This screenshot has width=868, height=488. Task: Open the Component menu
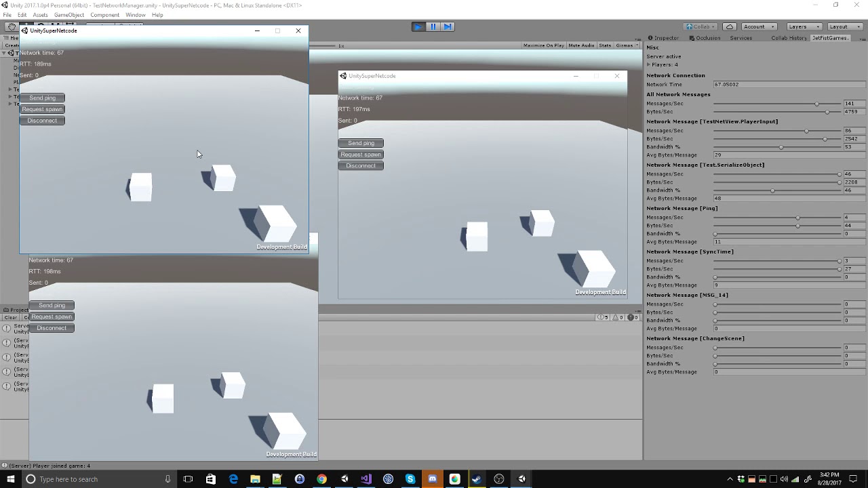(104, 15)
